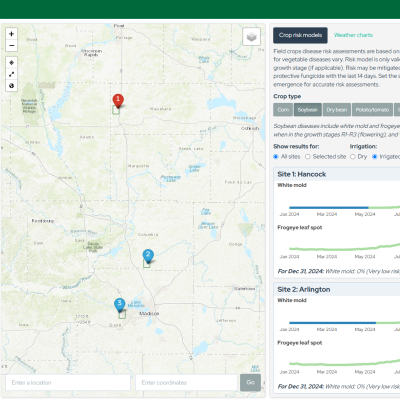Choose Corn crop type
The image size is (400, 400).
tap(283, 110)
